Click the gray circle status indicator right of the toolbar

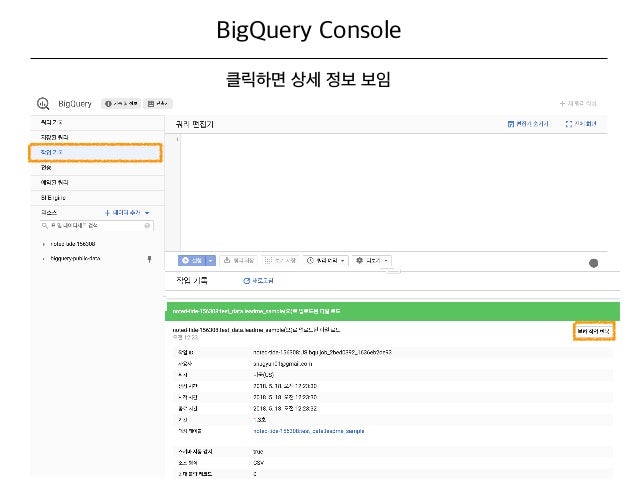point(594,263)
